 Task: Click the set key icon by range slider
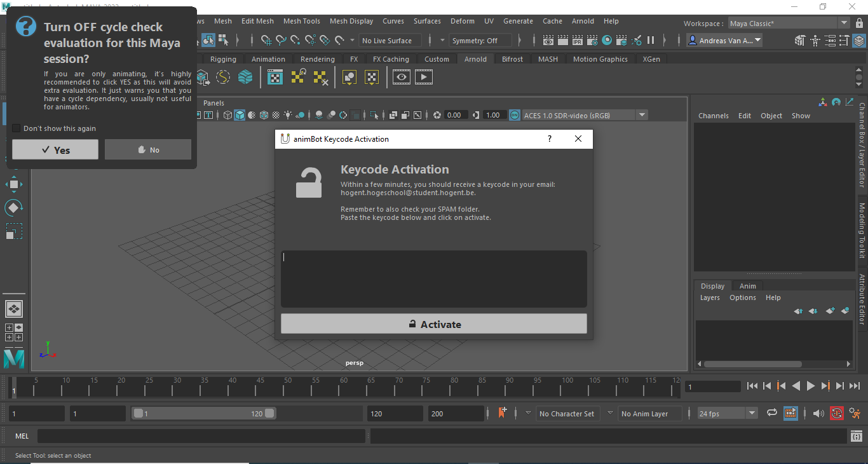tap(503, 413)
